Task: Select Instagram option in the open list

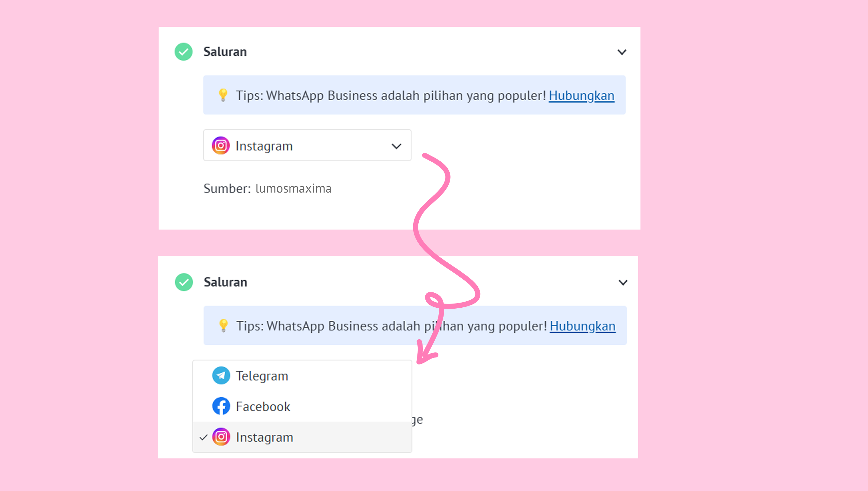Action: [x=302, y=437]
